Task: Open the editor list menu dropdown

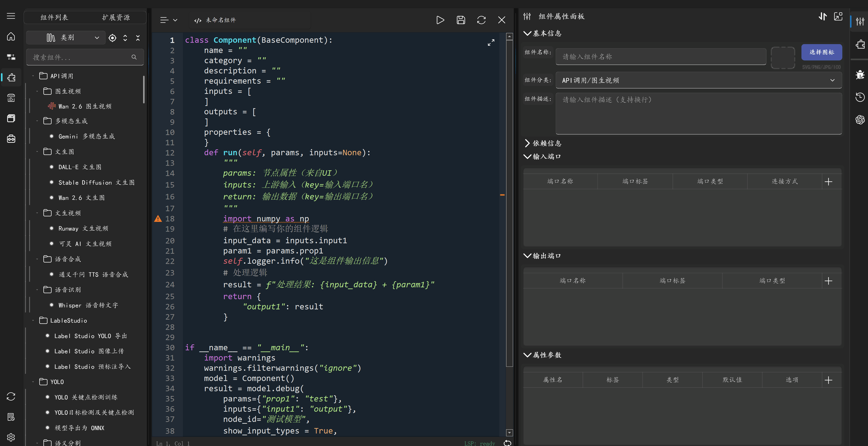Action: [169, 20]
